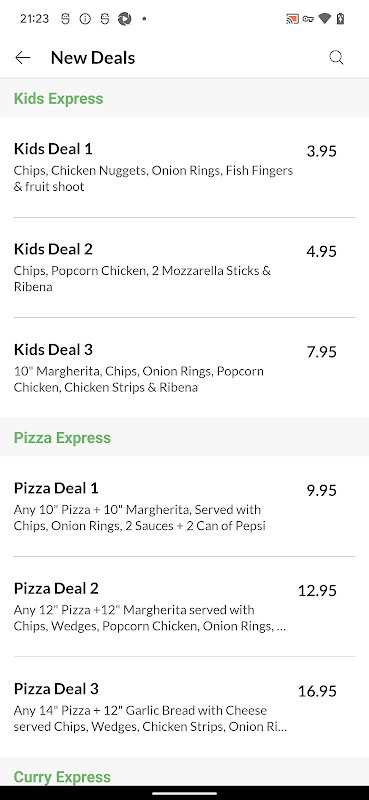Viewport: 369px width, 800px height.
Task: Tap the bottom navigation gesture handle
Action: point(184,793)
